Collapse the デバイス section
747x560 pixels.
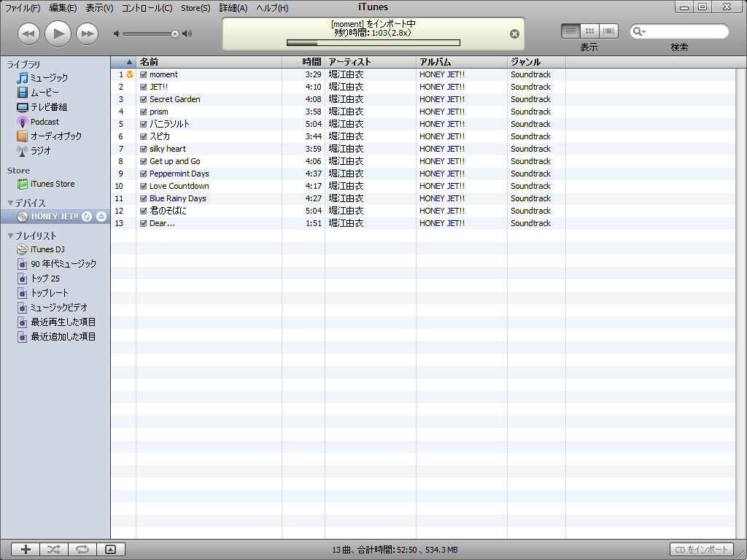(x=10, y=203)
